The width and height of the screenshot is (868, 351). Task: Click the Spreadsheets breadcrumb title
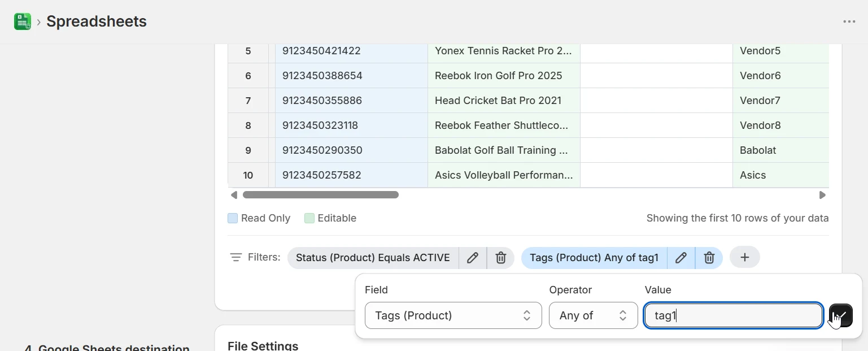point(97,21)
